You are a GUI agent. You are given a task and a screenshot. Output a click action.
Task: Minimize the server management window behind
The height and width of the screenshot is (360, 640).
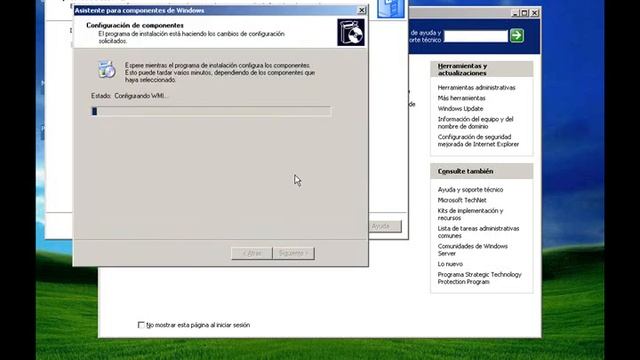(515, 13)
